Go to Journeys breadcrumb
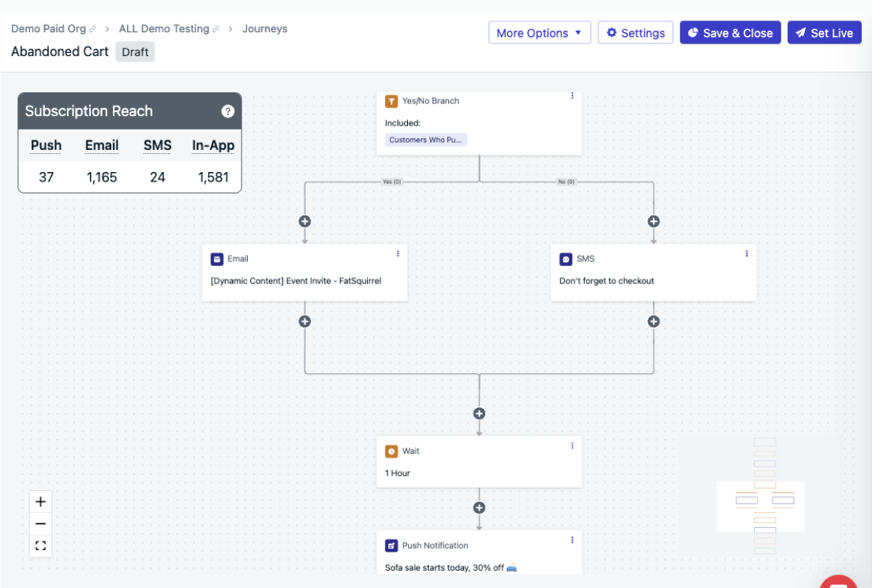 pos(264,28)
